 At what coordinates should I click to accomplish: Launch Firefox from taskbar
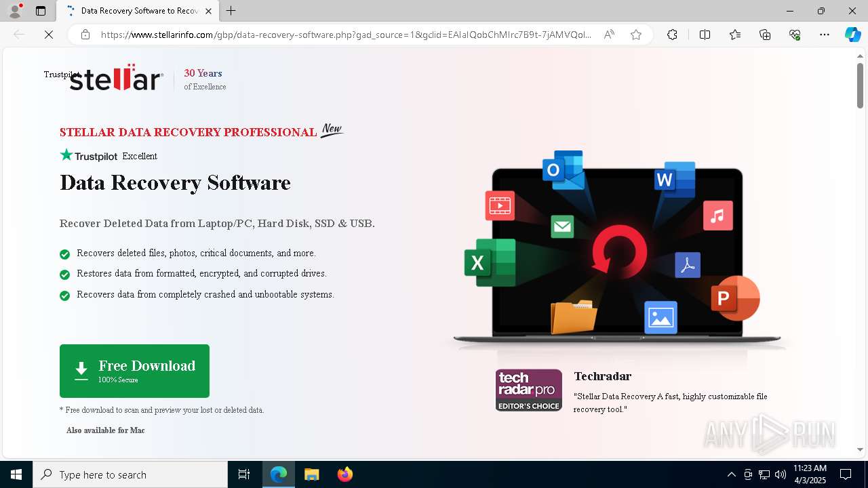[x=344, y=474]
